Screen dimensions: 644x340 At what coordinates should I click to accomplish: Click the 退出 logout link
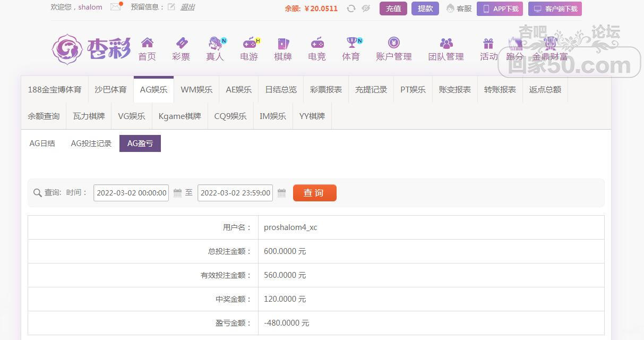point(187,7)
